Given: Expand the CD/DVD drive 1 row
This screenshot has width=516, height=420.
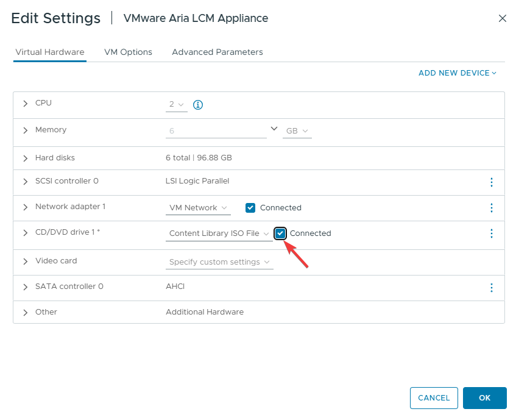Looking at the screenshot, I should point(26,233).
